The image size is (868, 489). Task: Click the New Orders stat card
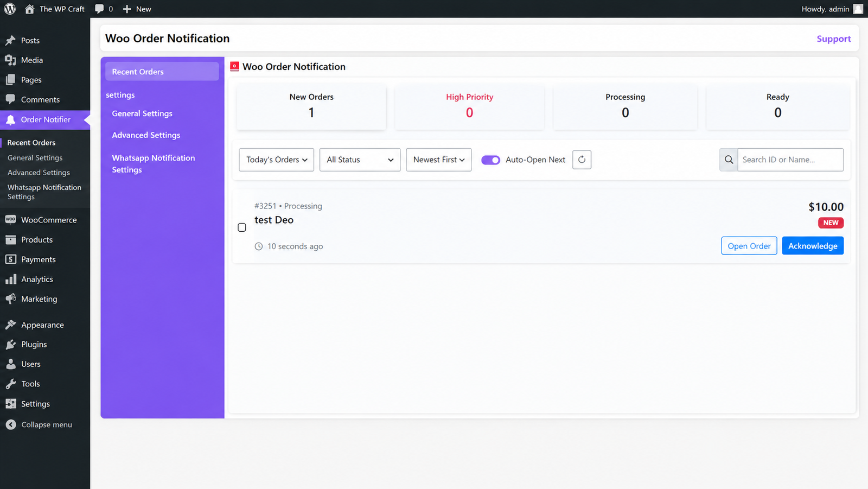(x=311, y=106)
